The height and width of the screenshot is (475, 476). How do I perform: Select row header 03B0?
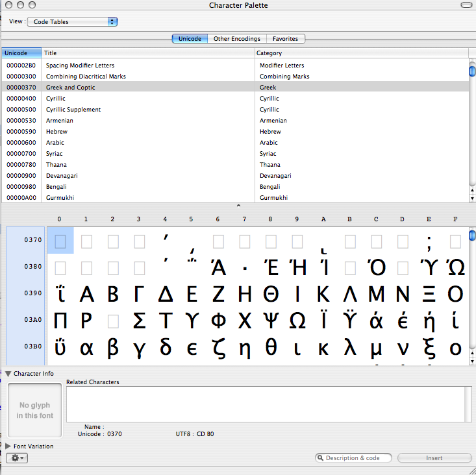tap(32, 347)
